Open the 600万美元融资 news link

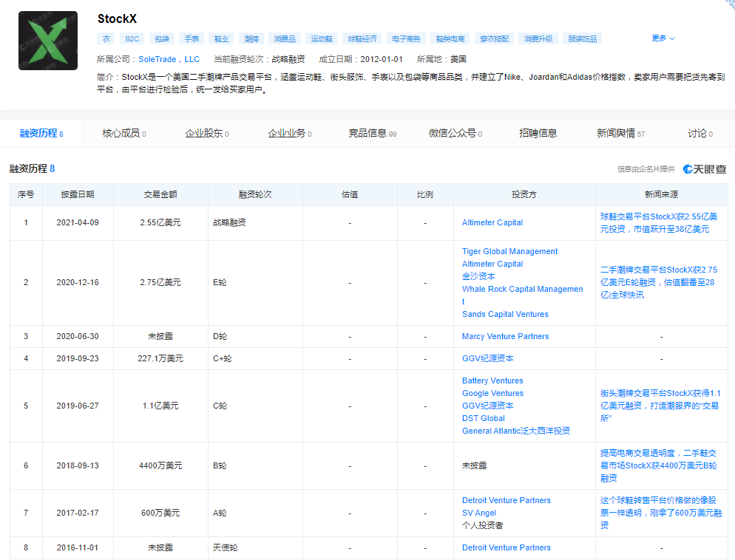pos(661,513)
